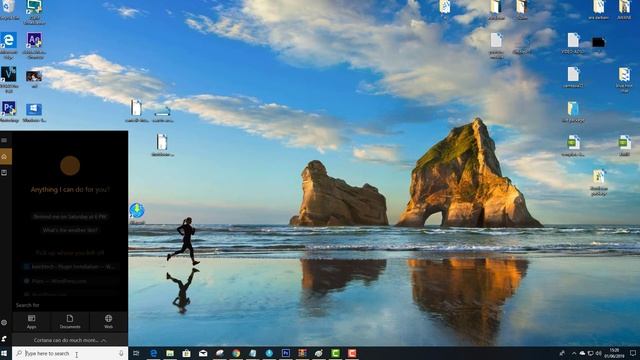Filter search to Web
Viewport: 640px width, 360px height.
[108, 322]
